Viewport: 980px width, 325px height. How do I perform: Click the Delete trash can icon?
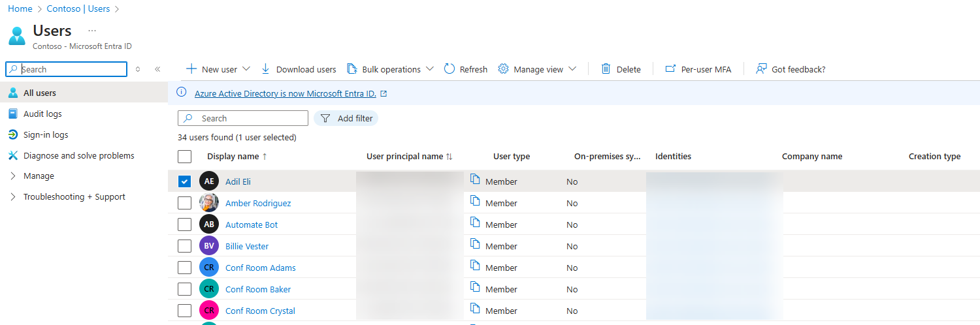pyautogui.click(x=606, y=69)
